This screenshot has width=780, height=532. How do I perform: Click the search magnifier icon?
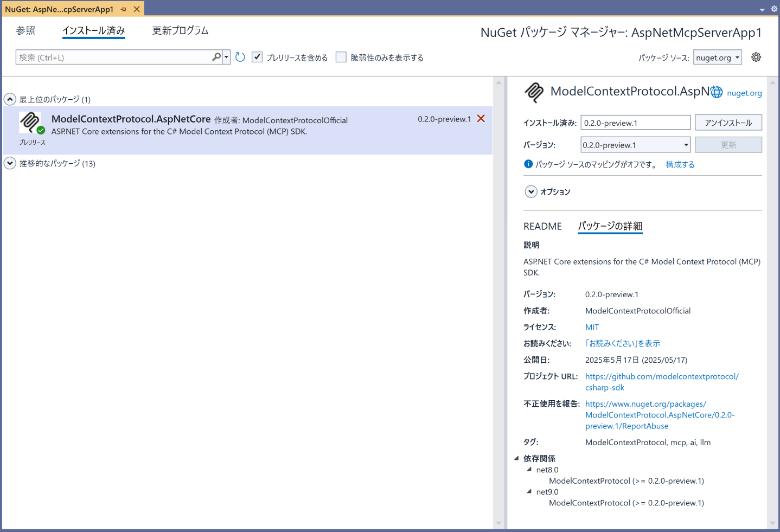[x=216, y=57]
